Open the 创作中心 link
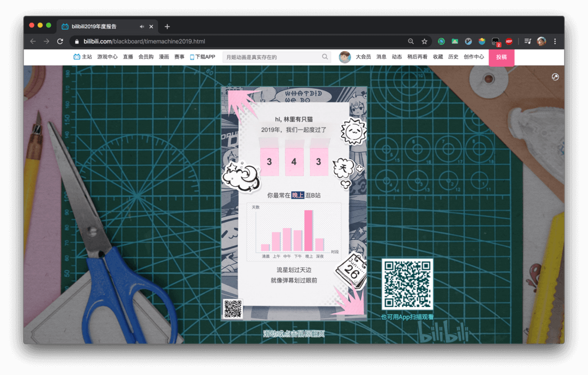 (x=474, y=57)
